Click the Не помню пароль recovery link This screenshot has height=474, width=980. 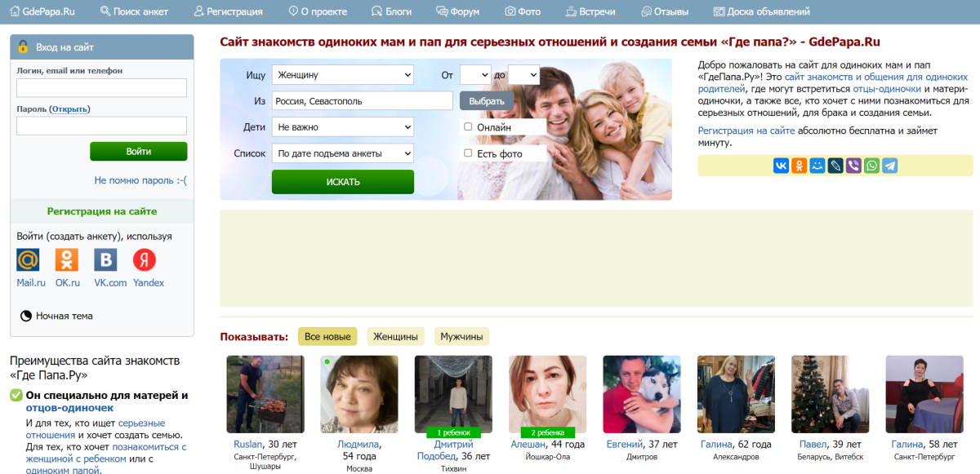141,180
